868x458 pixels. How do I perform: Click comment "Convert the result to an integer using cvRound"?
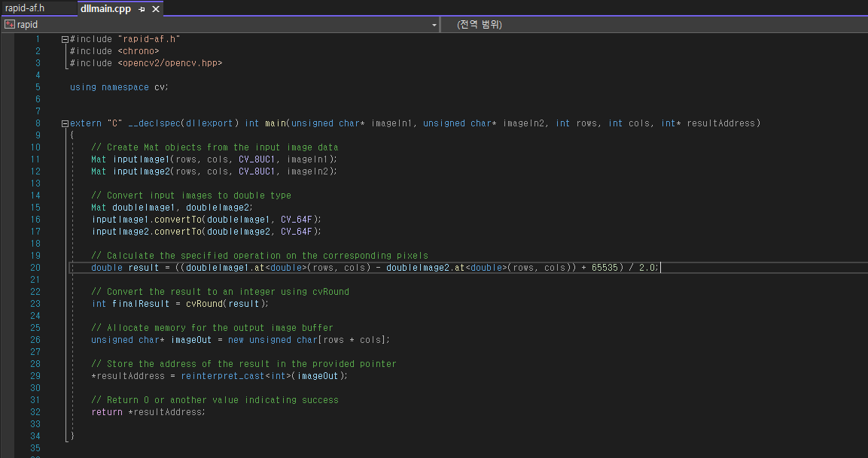(221, 292)
